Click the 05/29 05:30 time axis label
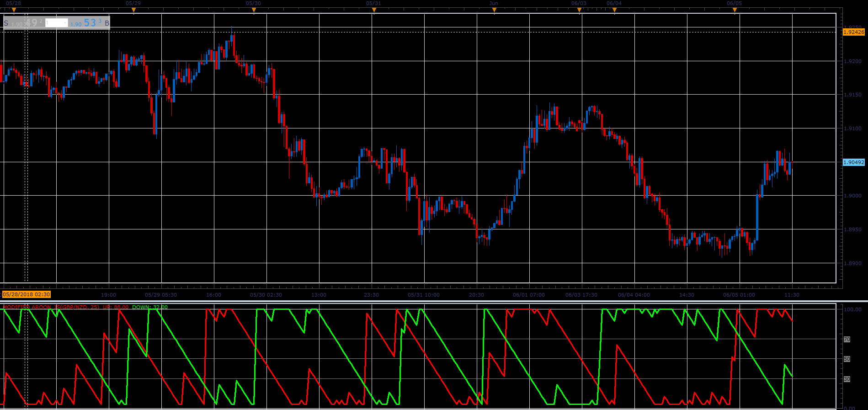868x410 pixels. 161,295
